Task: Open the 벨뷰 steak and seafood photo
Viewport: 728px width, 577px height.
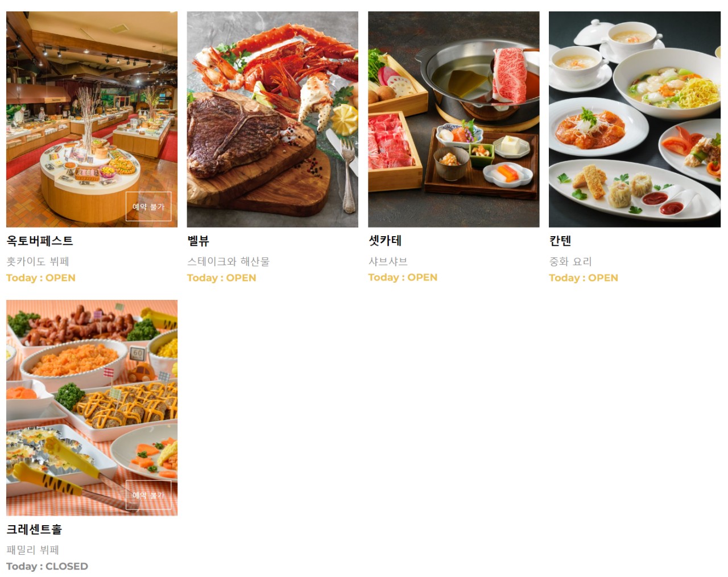Action: coord(272,119)
